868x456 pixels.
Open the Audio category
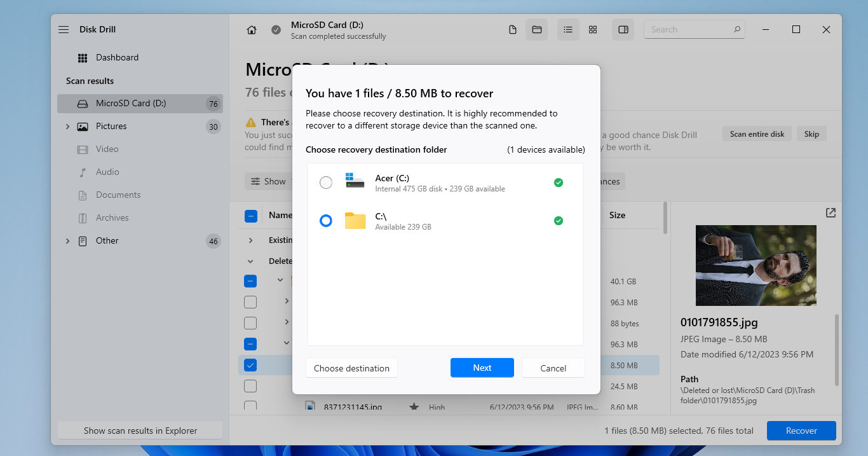point(107,172)
